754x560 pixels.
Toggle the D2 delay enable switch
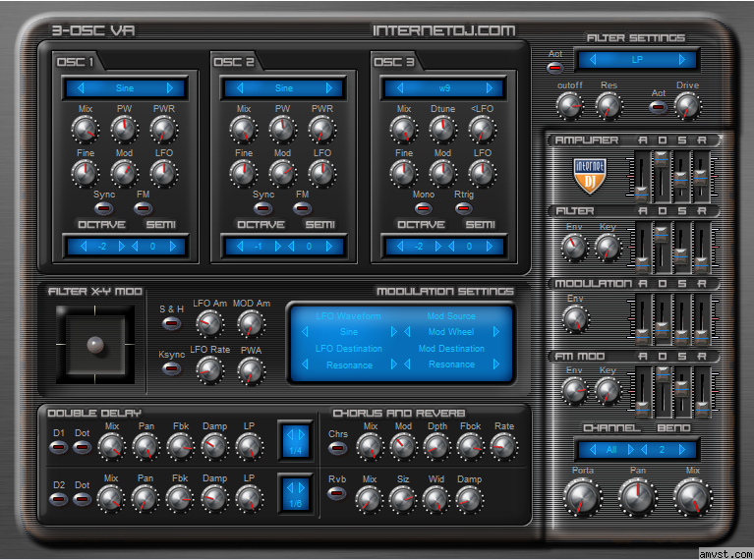(58, 499)
